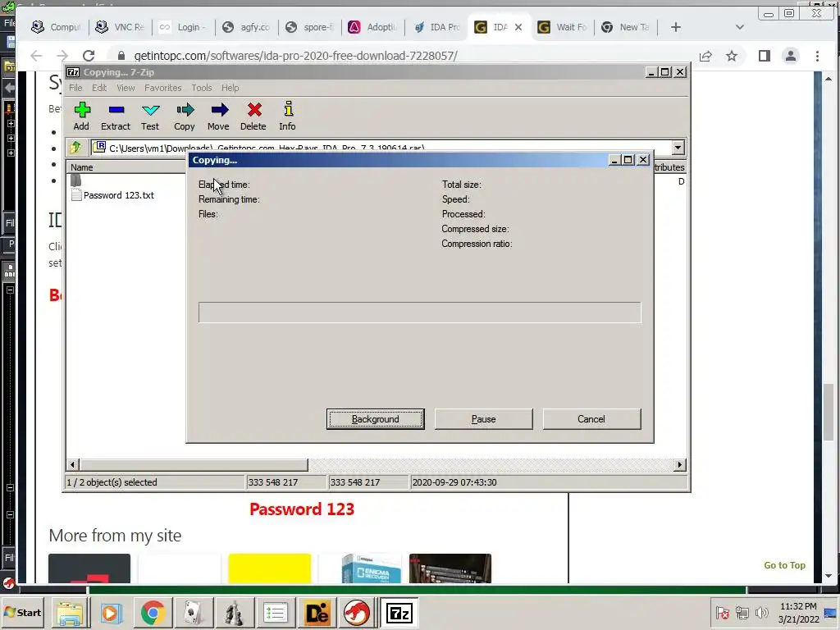
Task: Bookmark this page star icon
Action: 732,56
